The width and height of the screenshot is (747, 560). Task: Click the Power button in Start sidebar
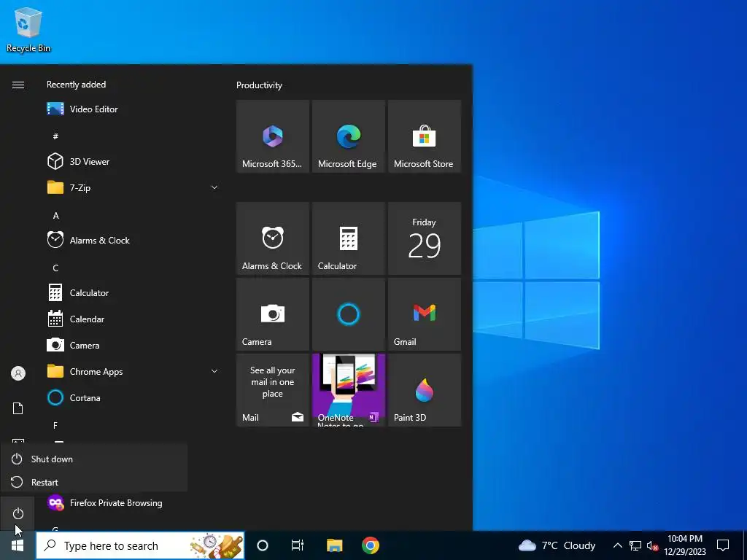point(18,513)
